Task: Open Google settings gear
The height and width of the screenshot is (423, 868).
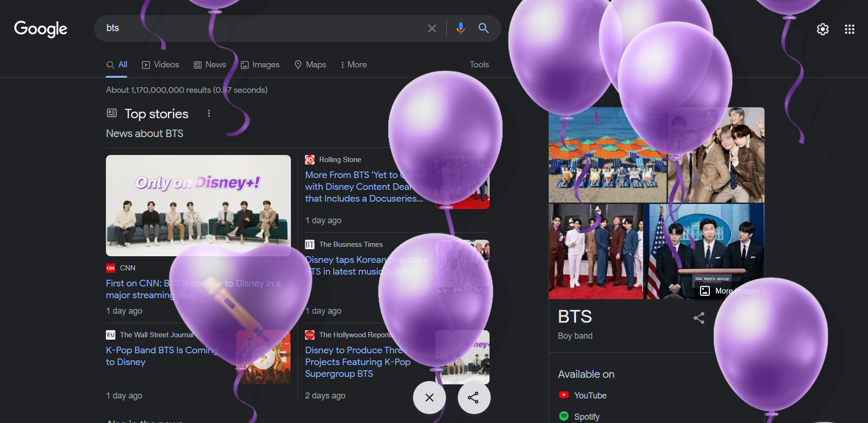Action: (x=822, y=29)
